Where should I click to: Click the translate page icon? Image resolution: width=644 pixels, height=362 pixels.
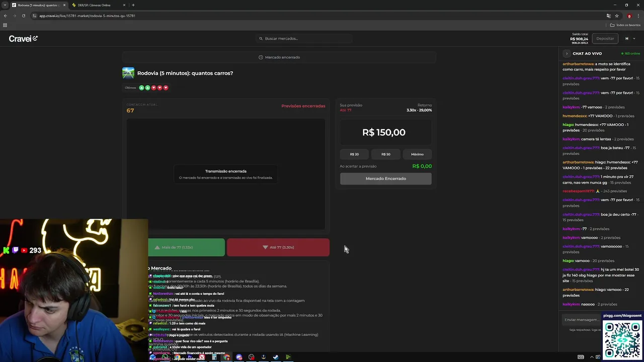click(608, 16)
